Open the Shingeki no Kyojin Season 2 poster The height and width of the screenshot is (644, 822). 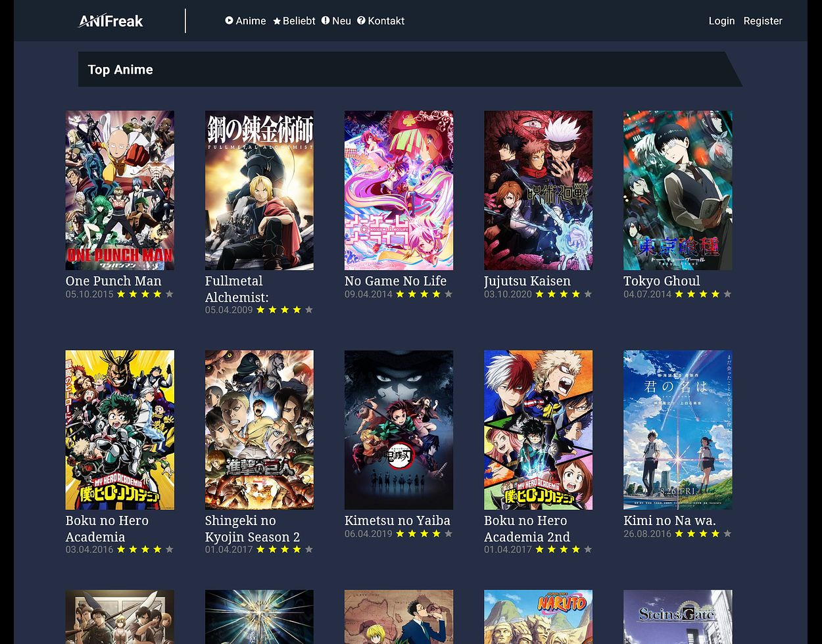(259, 430)
